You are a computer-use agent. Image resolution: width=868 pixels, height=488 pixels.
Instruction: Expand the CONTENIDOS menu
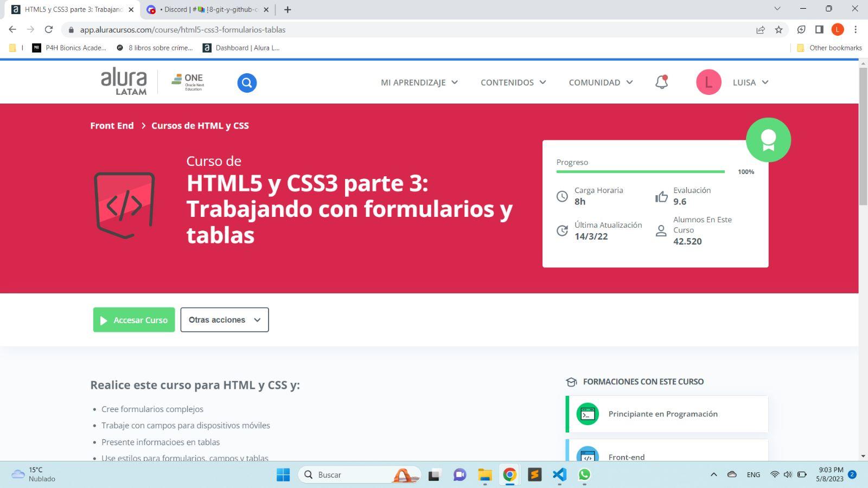(x=513, y=82)
